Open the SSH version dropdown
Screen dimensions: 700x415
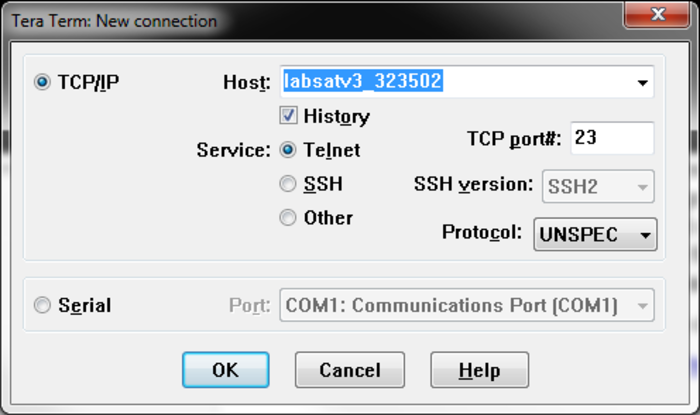(x=598, y=185)
